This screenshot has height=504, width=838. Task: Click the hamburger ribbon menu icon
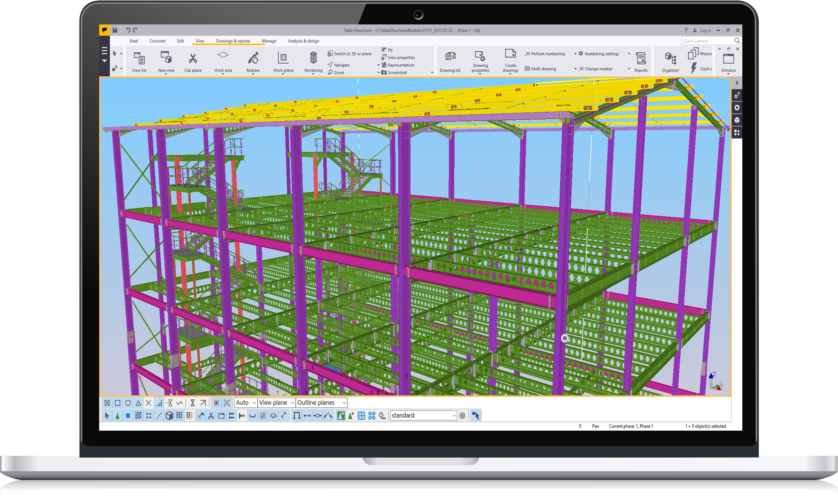(104, 51)
